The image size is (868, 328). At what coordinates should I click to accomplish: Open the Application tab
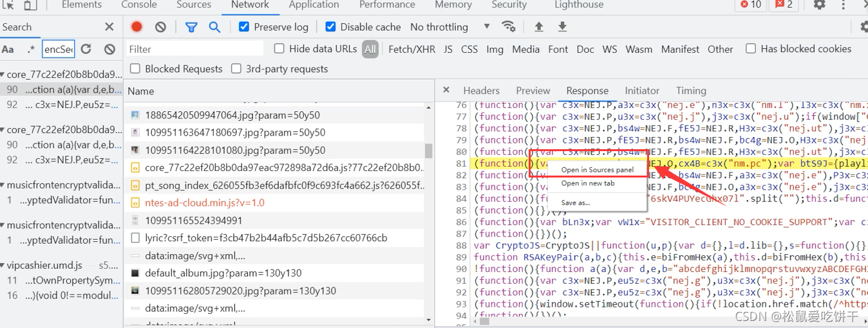(314, 5)
